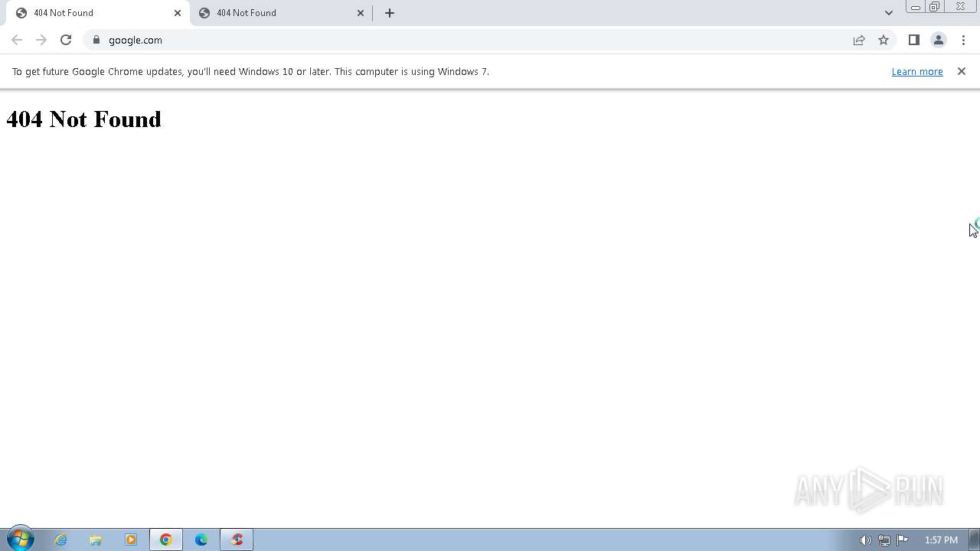Screen dimensions: 980x551
Task: Close the first 404 Not Found tab
Action: [x=178, y=12]
